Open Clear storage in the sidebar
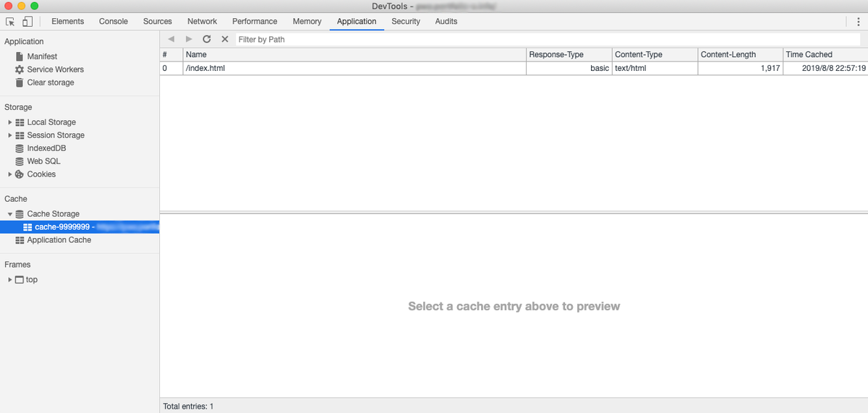868x413 pixels. point(51,82)
